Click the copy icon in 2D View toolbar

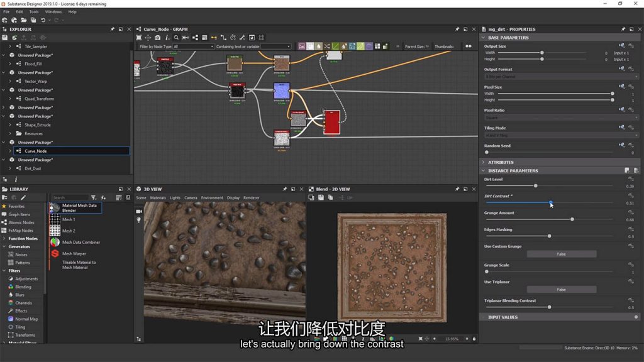point(330,197)
